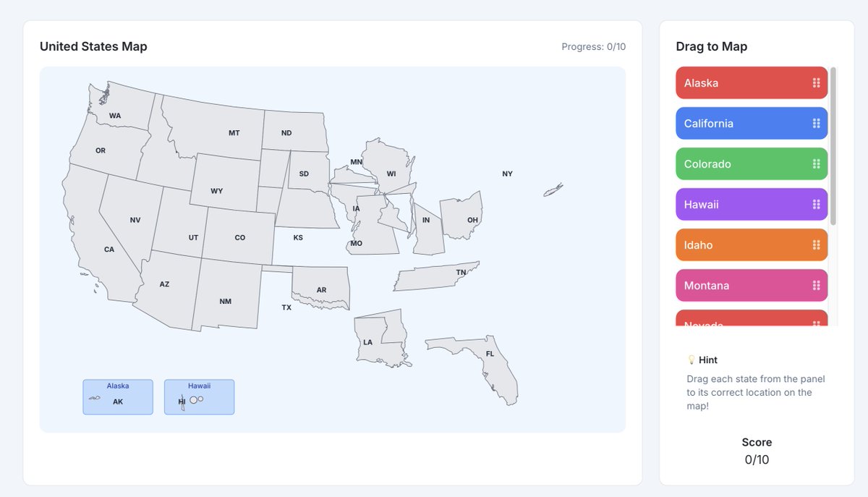The height and width of the screenshot is (497, 868).
Task: Click the TX Texas label
Action: click(286, 307)
